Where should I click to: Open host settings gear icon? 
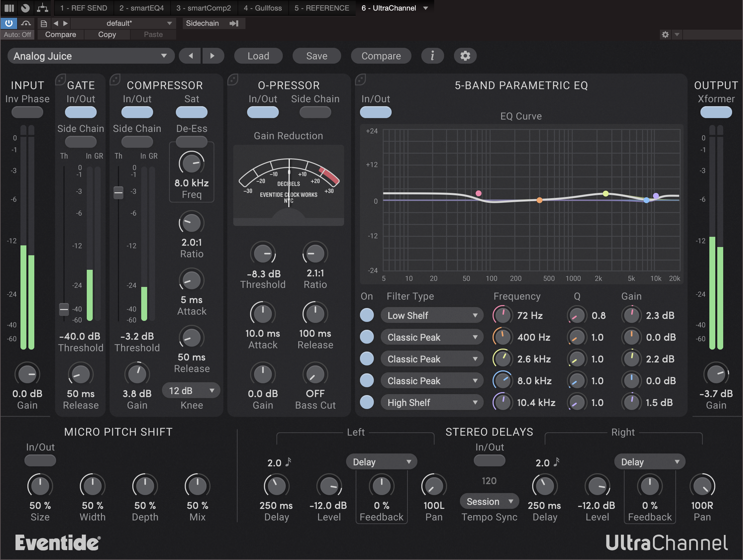click(x=665, y=34)
